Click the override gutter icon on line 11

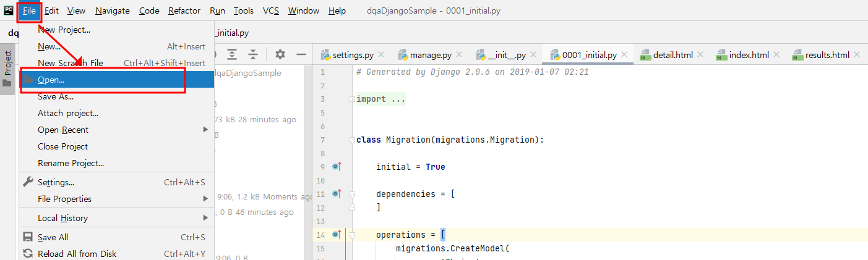coord(337,194)
